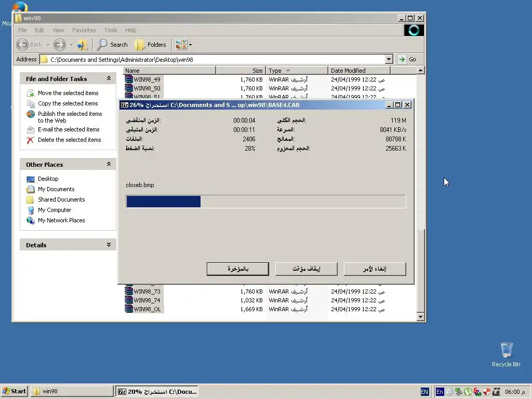The width and height of the screenshot is (532, 399).
Task: Click E-mail the selected items
Action: point(69,129)
